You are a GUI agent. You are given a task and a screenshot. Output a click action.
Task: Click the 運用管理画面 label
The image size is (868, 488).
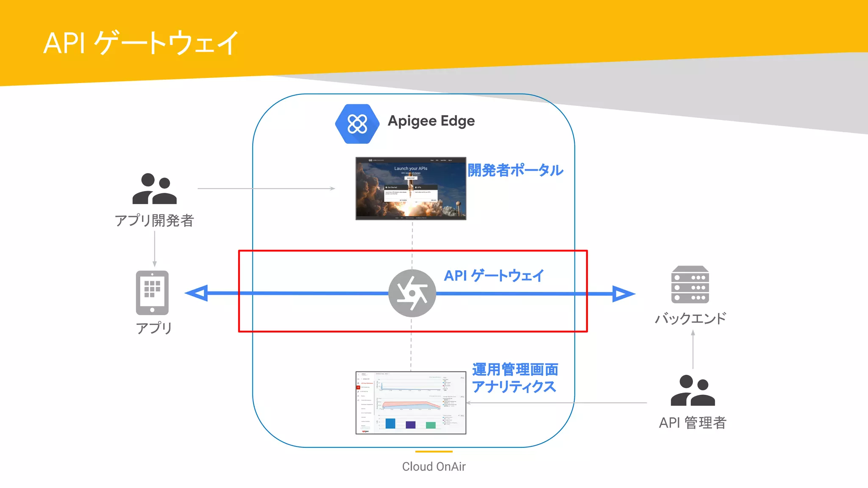515,369
